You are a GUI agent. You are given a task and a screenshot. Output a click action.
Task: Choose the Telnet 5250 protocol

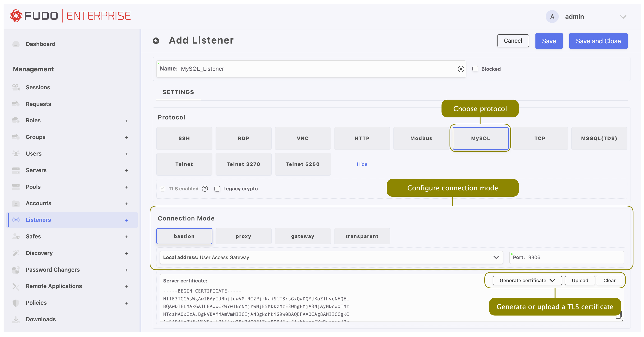(x=303, y=164)
